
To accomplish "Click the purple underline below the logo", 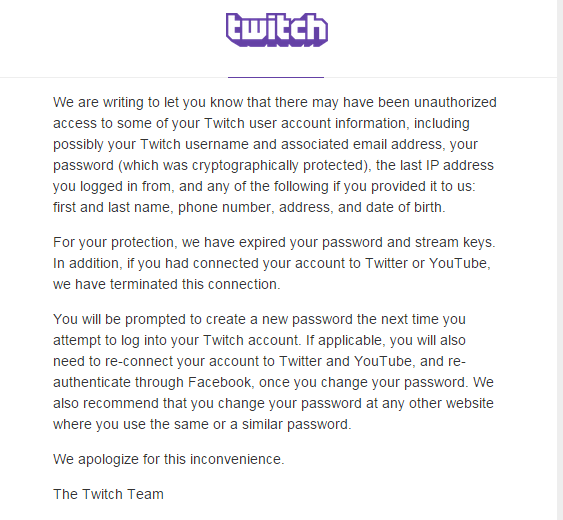I will (x=276, y=77).
